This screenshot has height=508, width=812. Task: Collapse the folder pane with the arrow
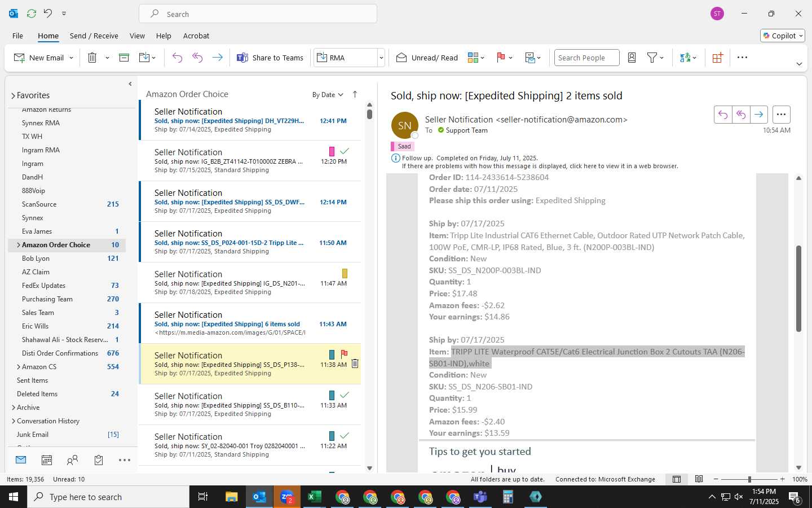(130, 84)
